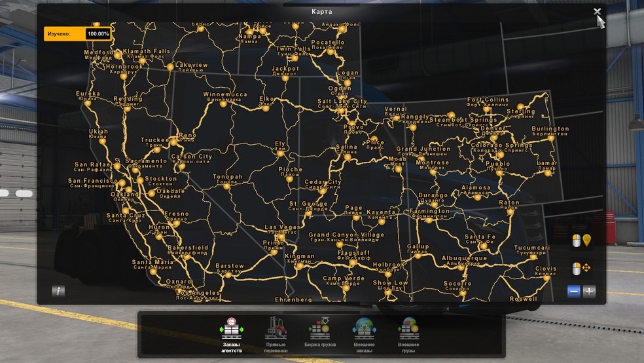
Task: Select the Las Vegas city marker
Action: 279,236
